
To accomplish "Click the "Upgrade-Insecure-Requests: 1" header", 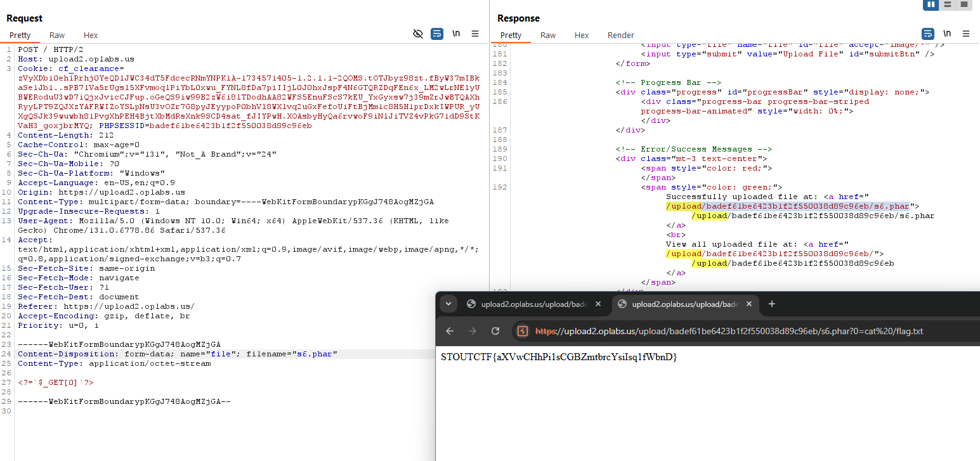I will pyautogui.click(x=89, y=211).
